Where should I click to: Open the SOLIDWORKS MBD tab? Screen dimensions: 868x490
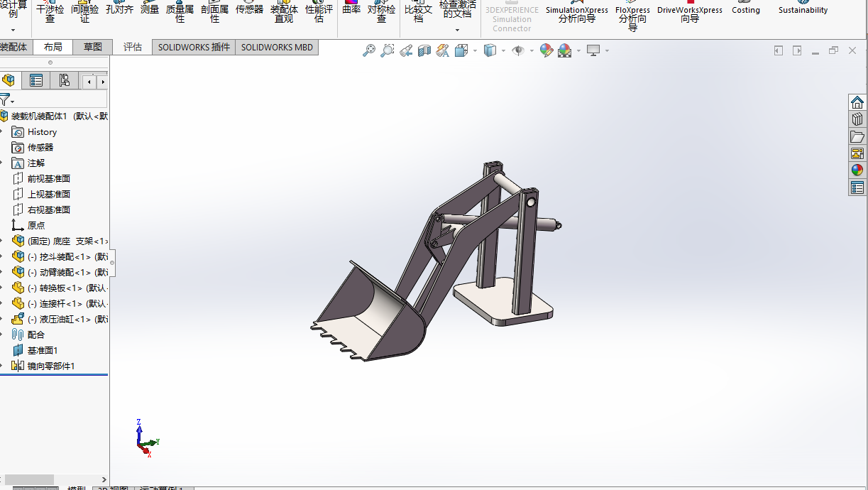coord(277,47)
